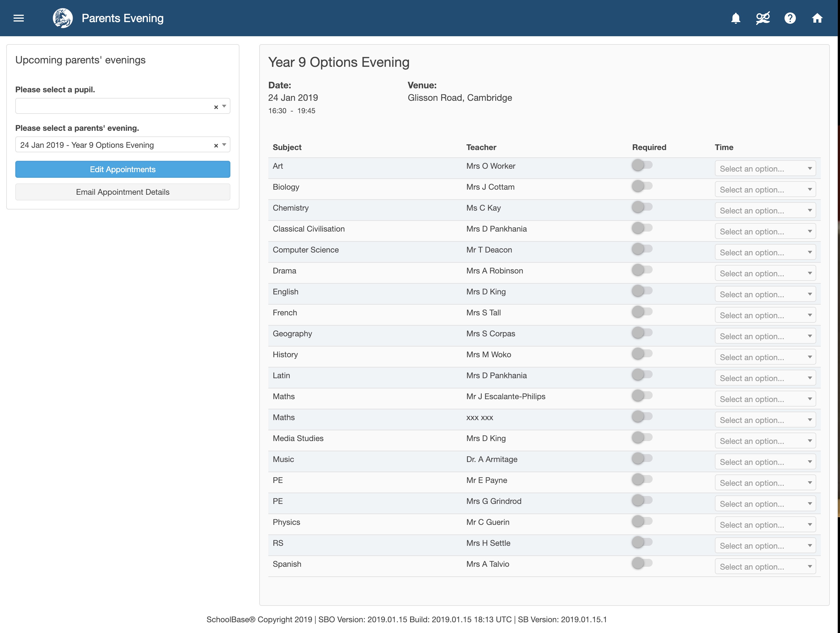Enable Required for Classical Civilisation
840x633 pixels.
(x=642, y=228)
